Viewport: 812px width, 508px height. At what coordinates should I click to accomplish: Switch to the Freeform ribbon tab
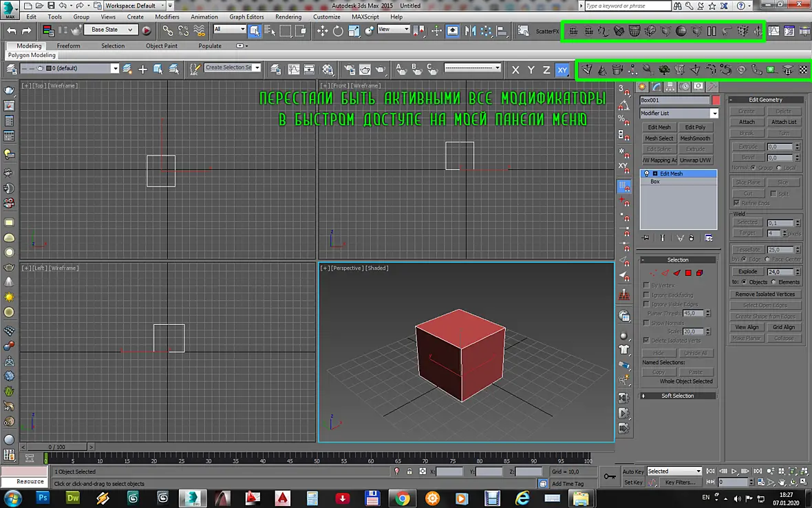[68, 45]
